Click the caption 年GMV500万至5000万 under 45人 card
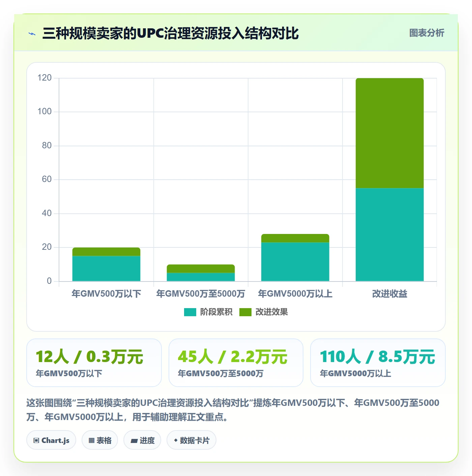 tap(220, 374)
